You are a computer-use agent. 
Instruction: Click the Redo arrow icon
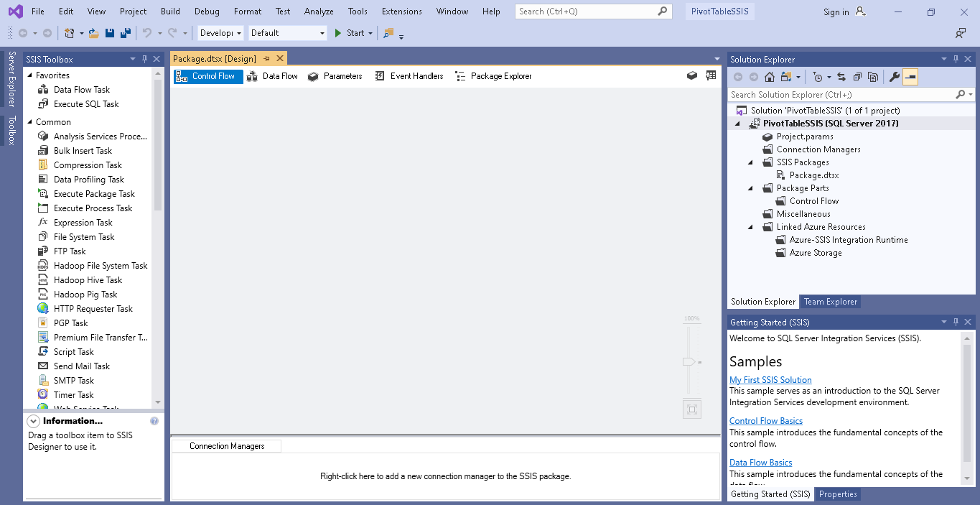tap(172, 33)
